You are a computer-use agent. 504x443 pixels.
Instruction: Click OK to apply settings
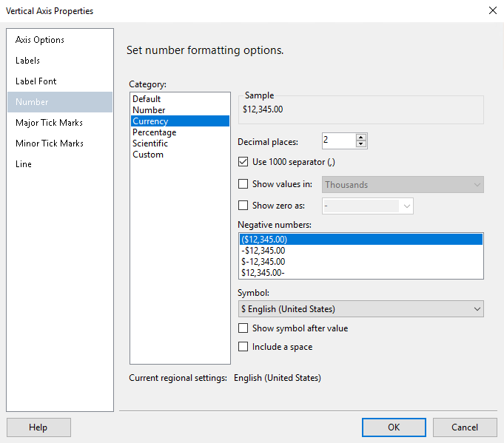pos(394,427)
